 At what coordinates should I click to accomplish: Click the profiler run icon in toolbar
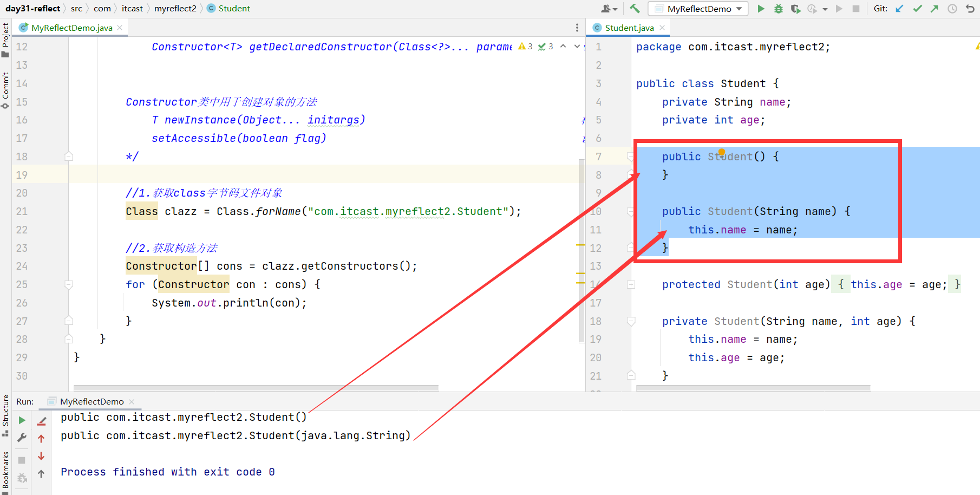812,9
